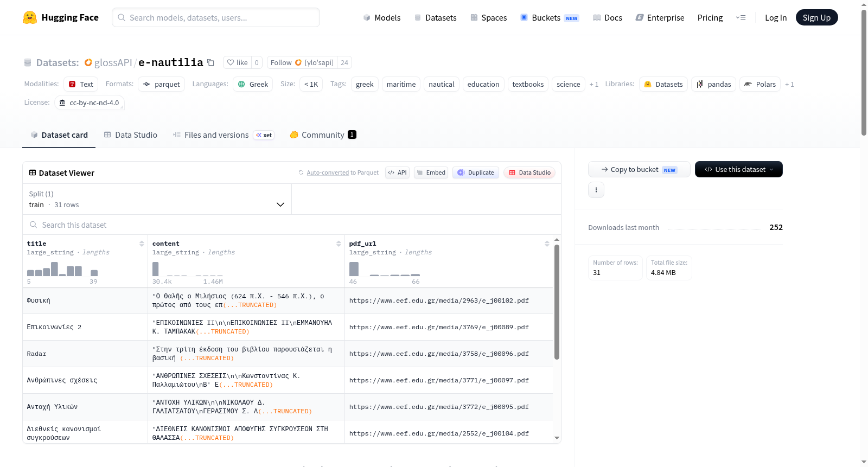Select the pdf_url length histogram

point(385,270)
